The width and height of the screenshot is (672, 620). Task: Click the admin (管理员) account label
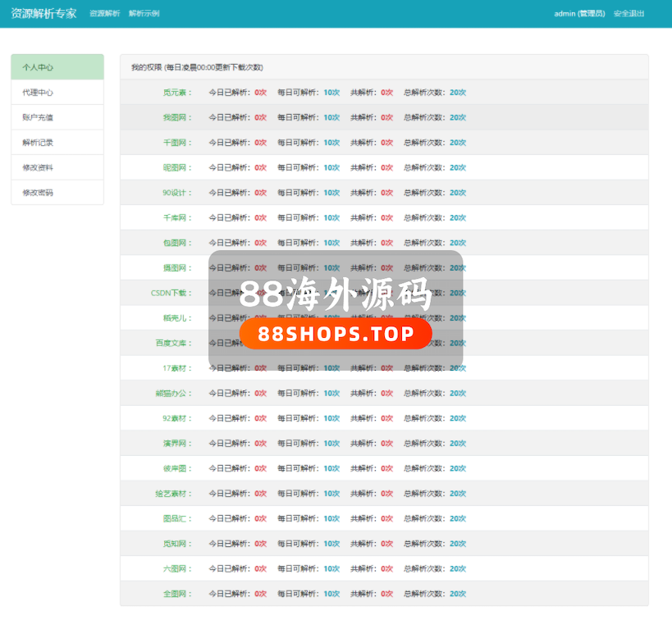click(x=579, y=14)
